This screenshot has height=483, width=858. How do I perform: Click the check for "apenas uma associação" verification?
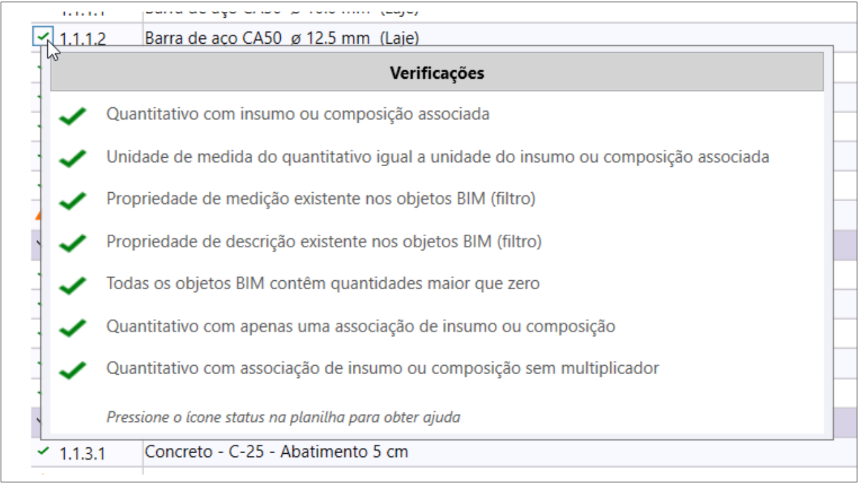coord(72,328)
